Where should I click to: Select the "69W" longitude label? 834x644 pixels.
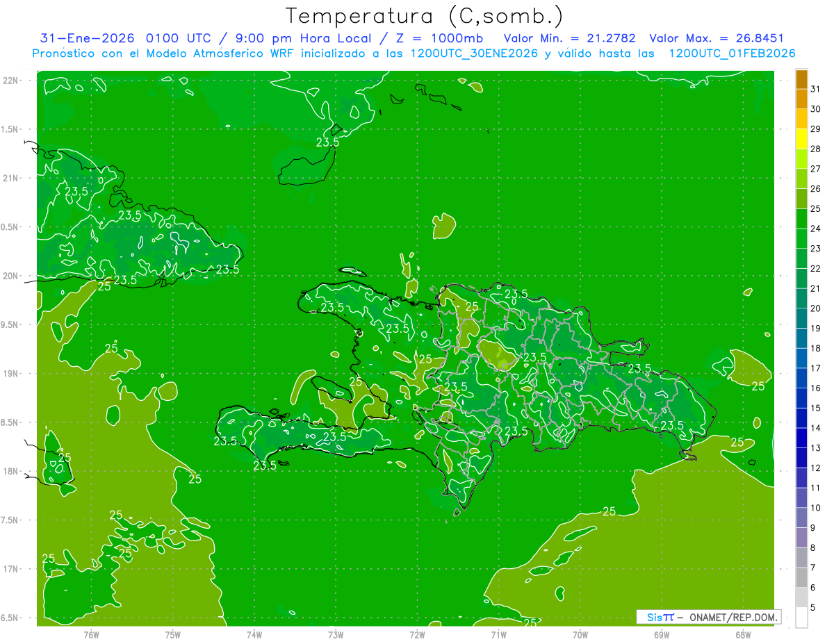point(661,635)
